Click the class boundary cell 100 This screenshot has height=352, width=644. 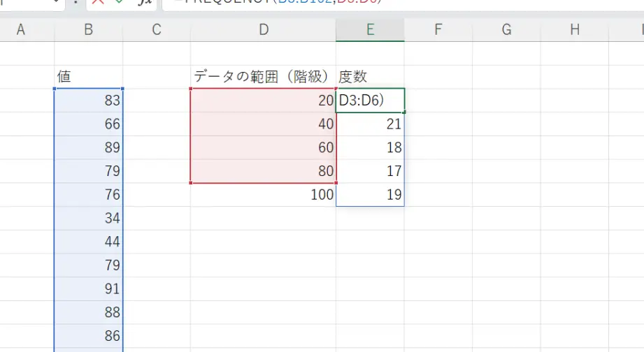click(x=264, y=194)
